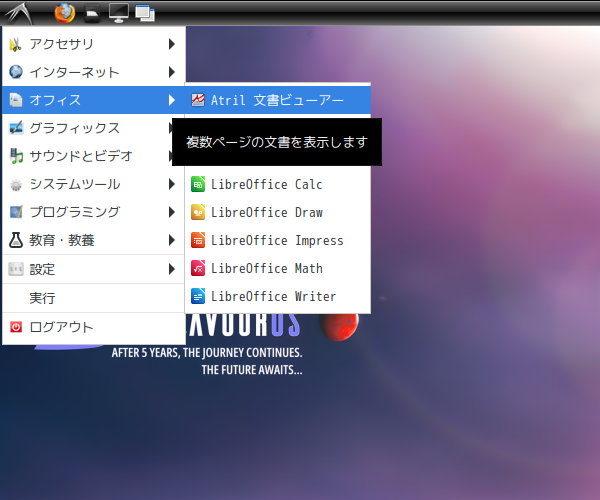Click the document icon beside オフィス
600x500 pixels.
[x=16, y=100]
